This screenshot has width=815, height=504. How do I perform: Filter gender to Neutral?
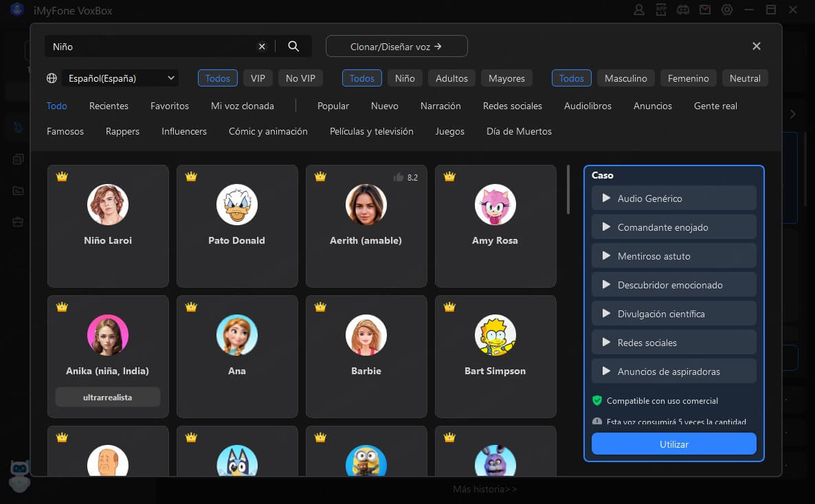745,78
